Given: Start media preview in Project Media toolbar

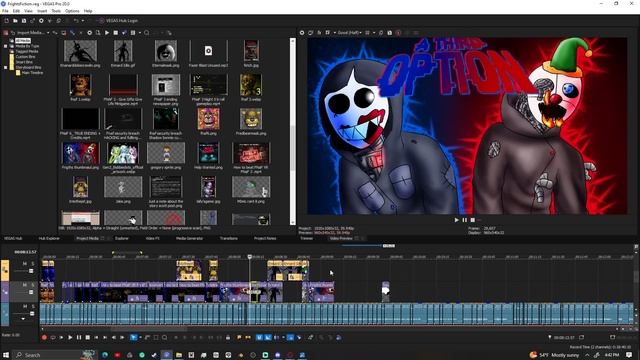Looking at the screenshot, I should pyautogui.click(x=107, y=33).
